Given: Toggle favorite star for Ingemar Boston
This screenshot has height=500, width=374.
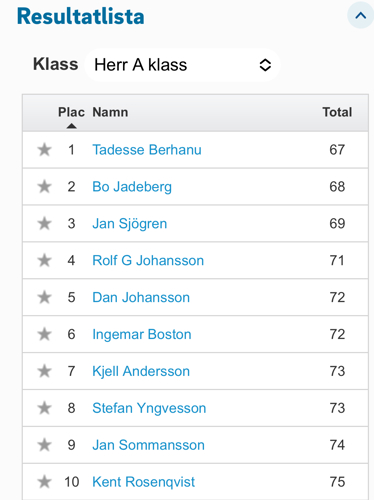Looking at the screenshot, I should [44, 334].
